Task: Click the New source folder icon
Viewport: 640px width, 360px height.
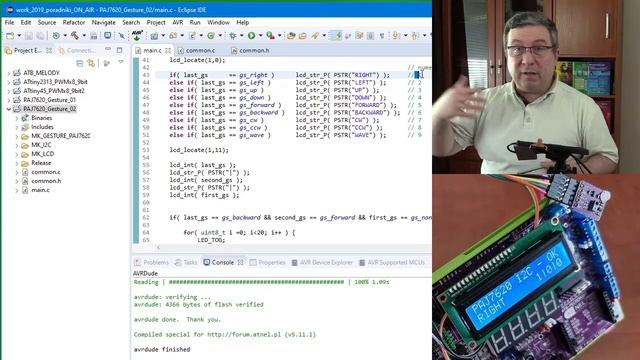Action: tap(173, 36)
